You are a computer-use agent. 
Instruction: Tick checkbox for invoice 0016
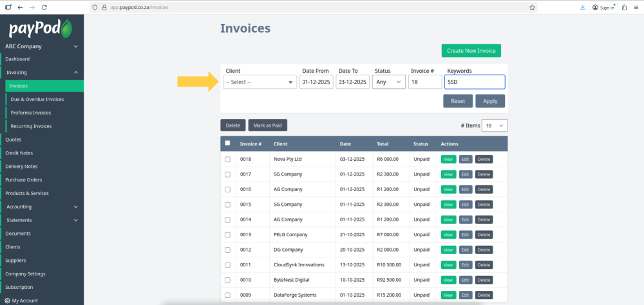[227, 190]
